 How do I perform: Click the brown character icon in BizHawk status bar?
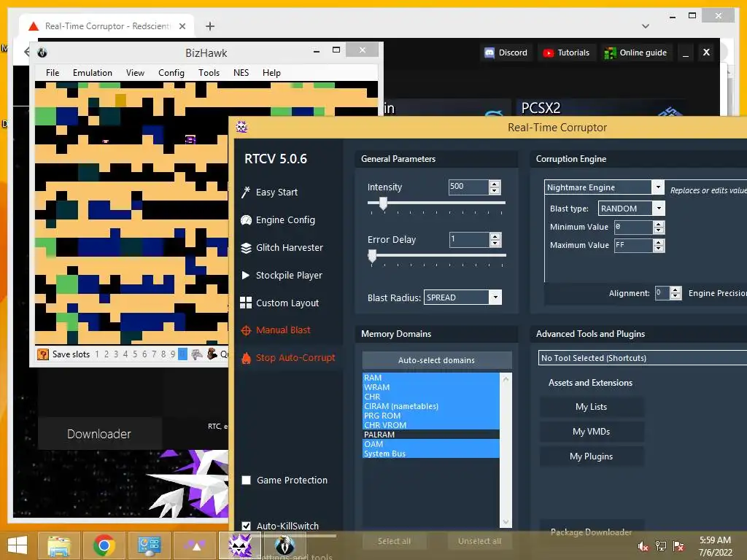coord(212,354)
